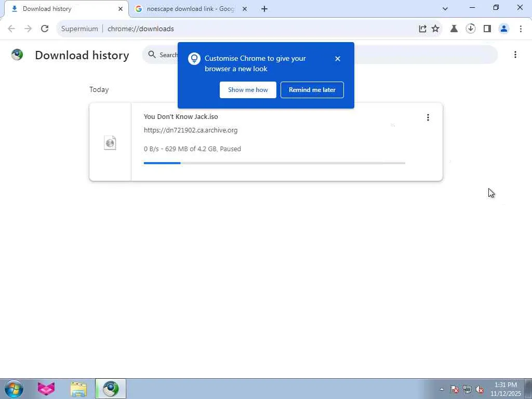Click the search downloads field
Image resolution: width=532 pixels, height=399 pixels.
(320, 55)
